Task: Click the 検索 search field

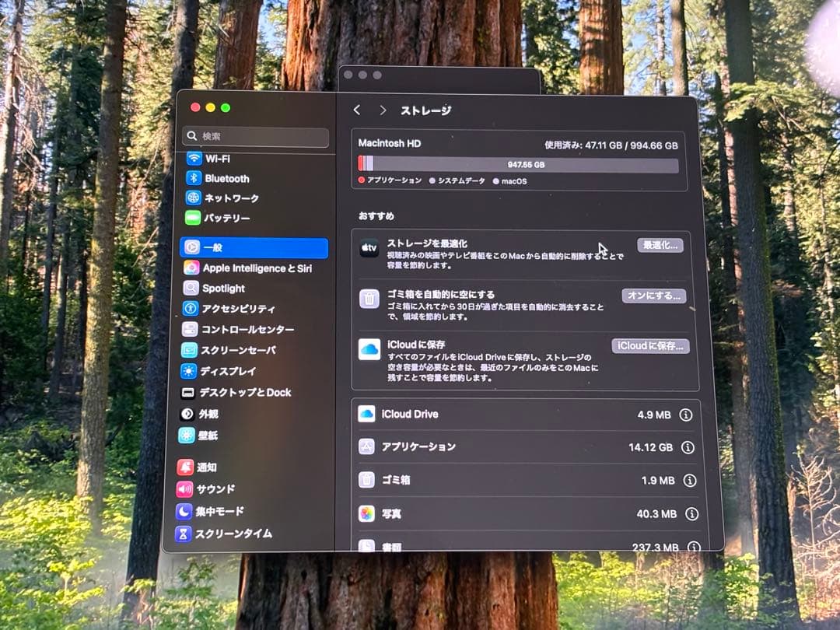Action: coord(255,137)
